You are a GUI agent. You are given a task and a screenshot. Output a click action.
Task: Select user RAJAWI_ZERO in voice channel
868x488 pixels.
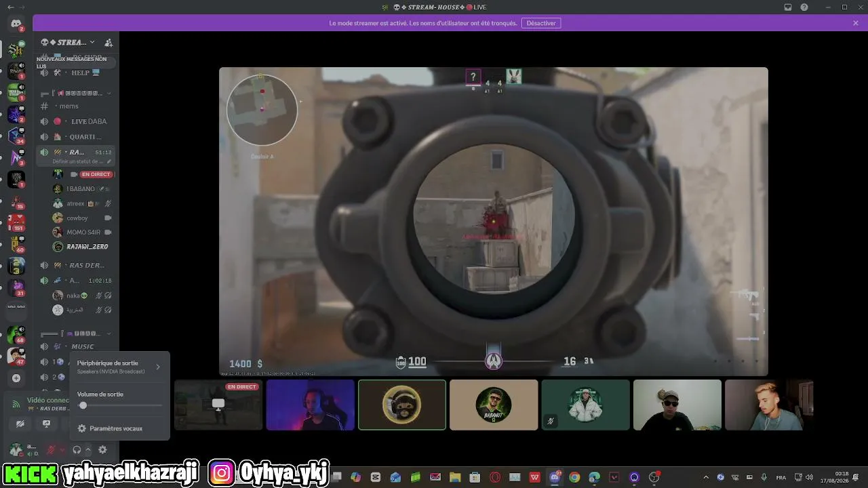coord(83,247)
